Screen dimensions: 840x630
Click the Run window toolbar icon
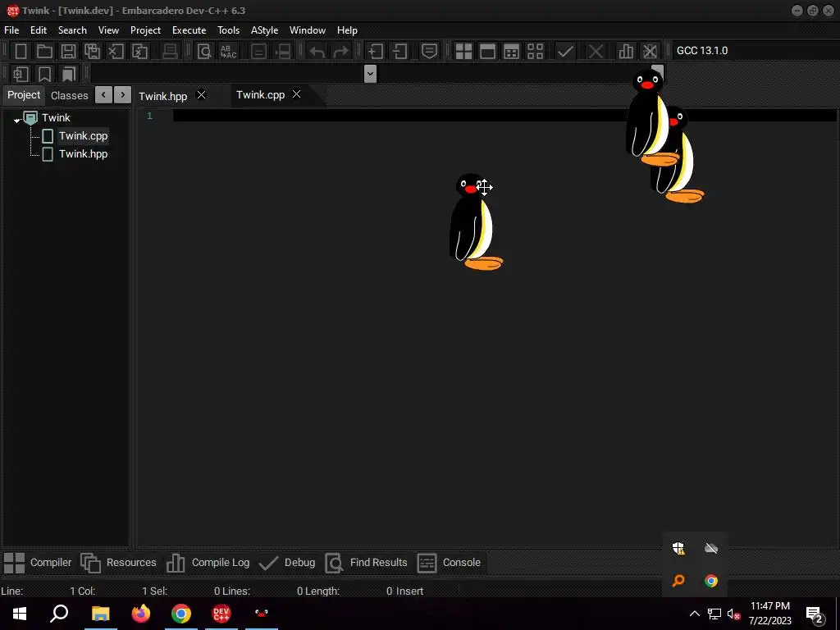(487, 52)
